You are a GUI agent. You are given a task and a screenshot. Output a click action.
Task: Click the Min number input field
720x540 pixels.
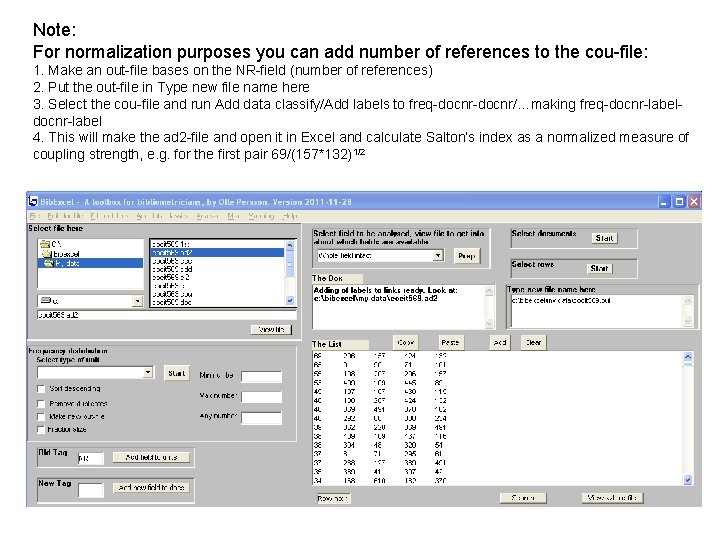[261, 377]
